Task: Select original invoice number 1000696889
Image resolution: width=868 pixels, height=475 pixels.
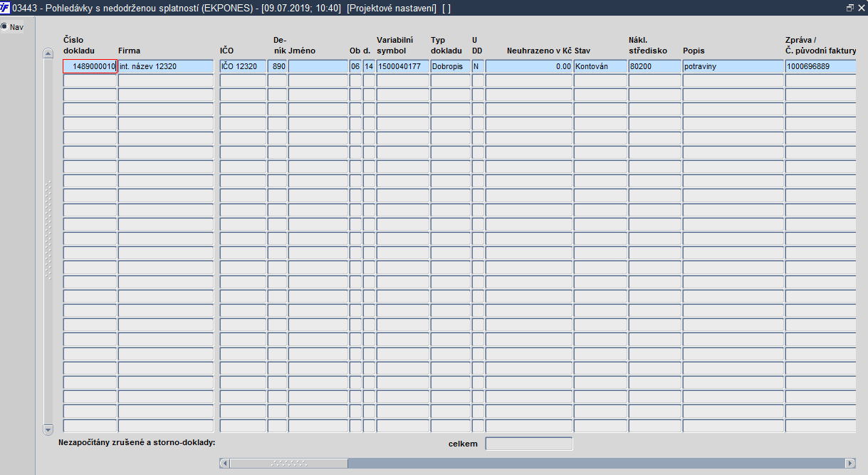Action: [x=820, y=66]
